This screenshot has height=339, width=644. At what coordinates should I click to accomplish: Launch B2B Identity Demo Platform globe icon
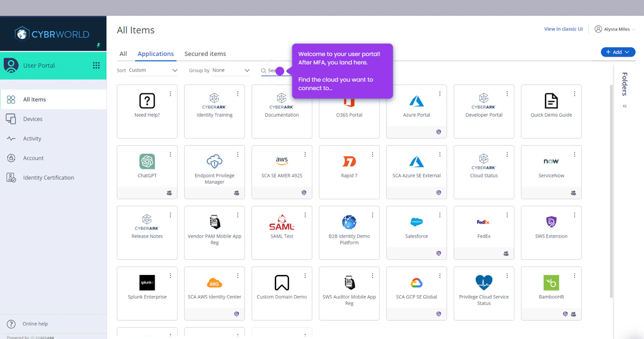click(349, 222)
